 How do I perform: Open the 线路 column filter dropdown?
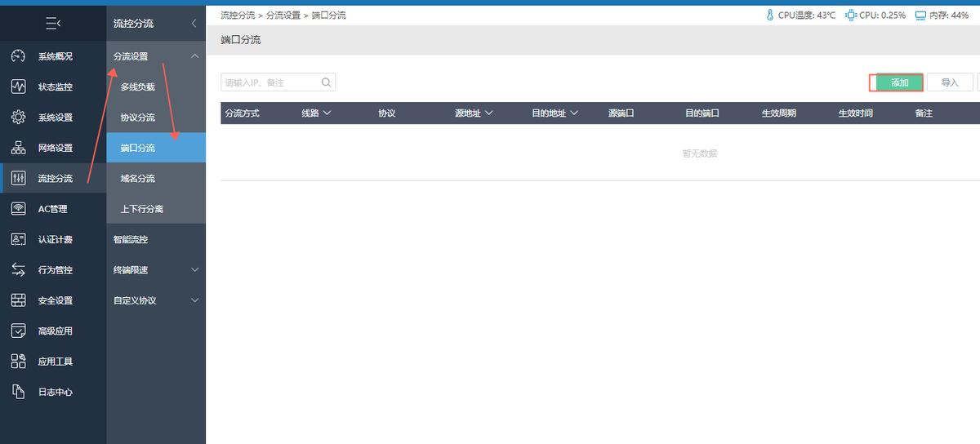tap(327, 113)
